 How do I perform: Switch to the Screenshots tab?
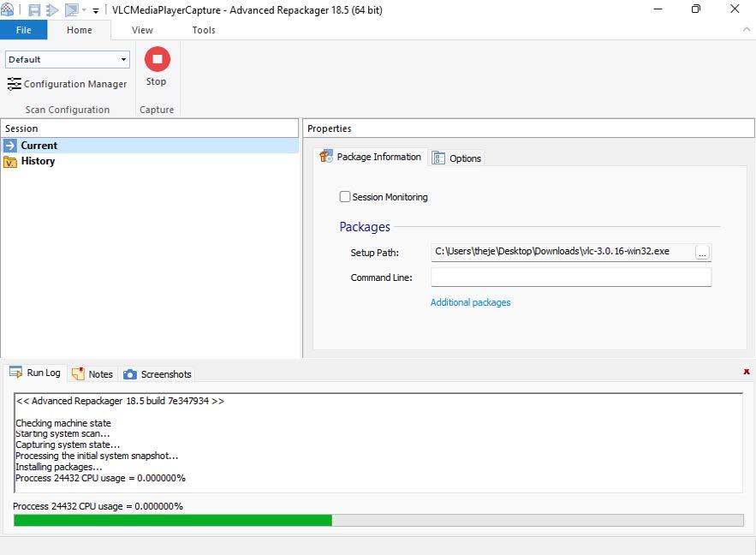pos(158,374)
